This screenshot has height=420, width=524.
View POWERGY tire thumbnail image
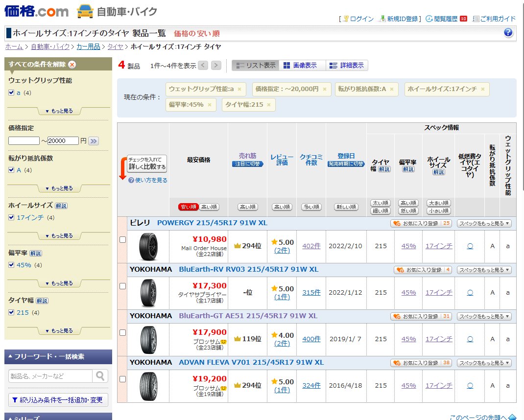click(148, 246)
